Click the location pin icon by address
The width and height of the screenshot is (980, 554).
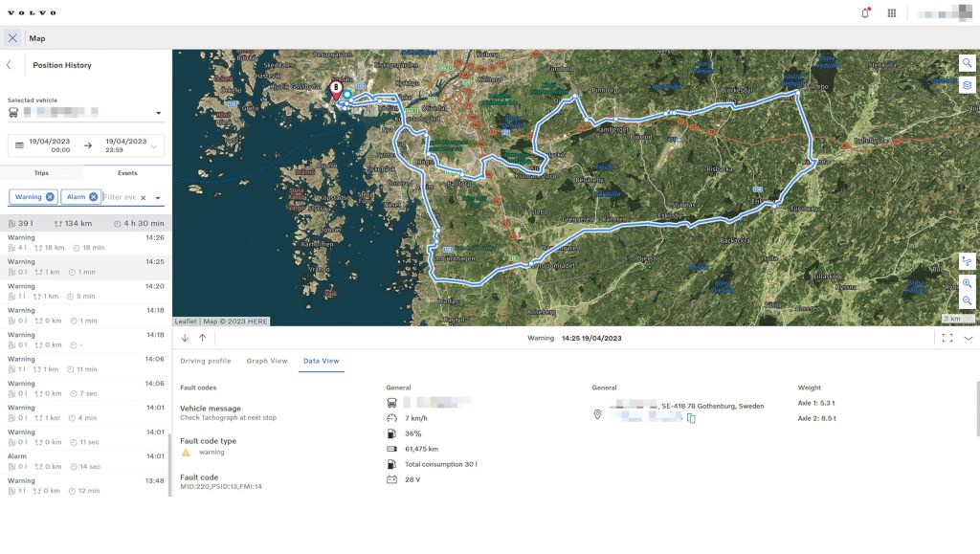click(x=597, y=414)
